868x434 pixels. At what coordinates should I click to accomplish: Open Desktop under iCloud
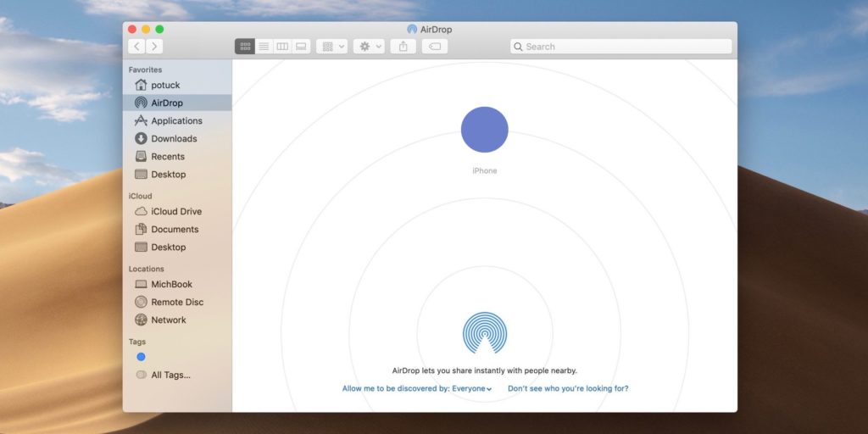pyautogui.click(x=177, y=247)
